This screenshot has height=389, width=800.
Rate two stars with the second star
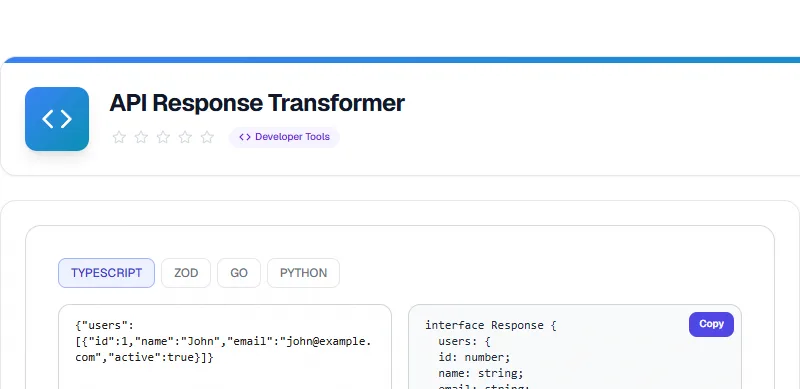pos(141,137)
